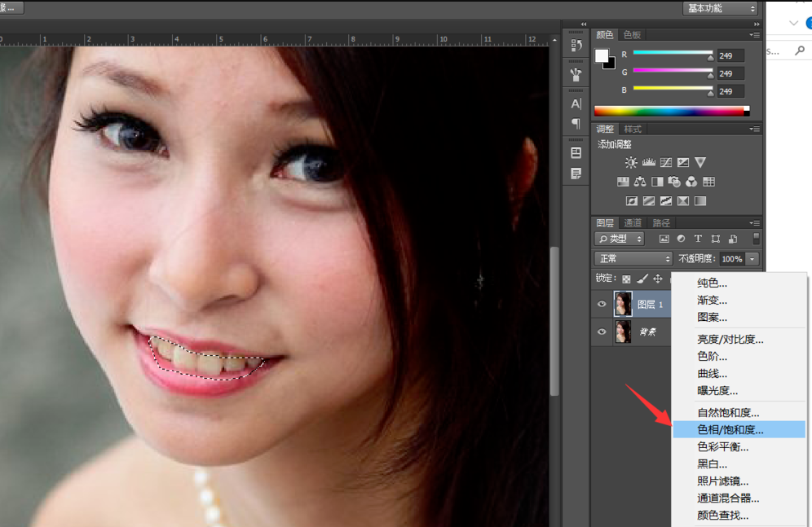
Task: Click the Levels adjustment icon
Action: [x=649, y=163]
